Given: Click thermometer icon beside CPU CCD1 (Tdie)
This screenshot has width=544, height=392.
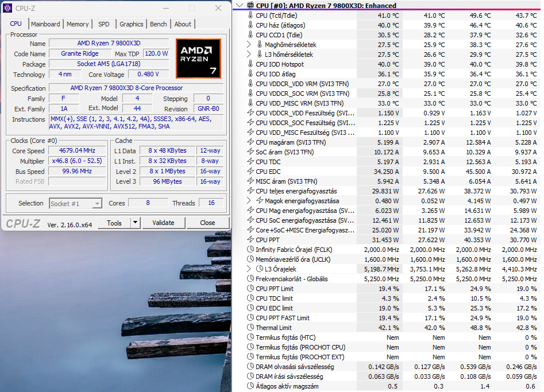Looking at the screenshot, I should coord(250,34).
